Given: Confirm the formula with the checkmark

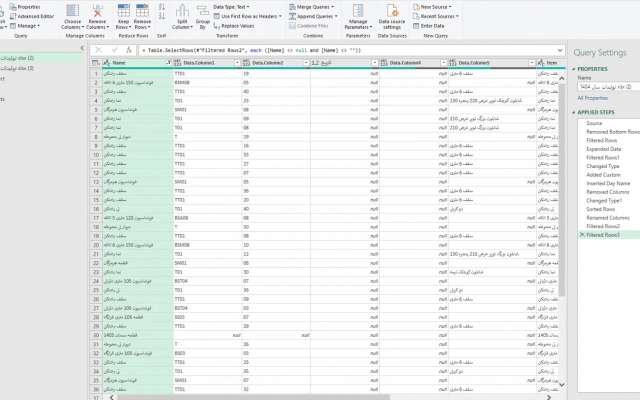Looking at the screenshot, I should click(x=114, y=50).
